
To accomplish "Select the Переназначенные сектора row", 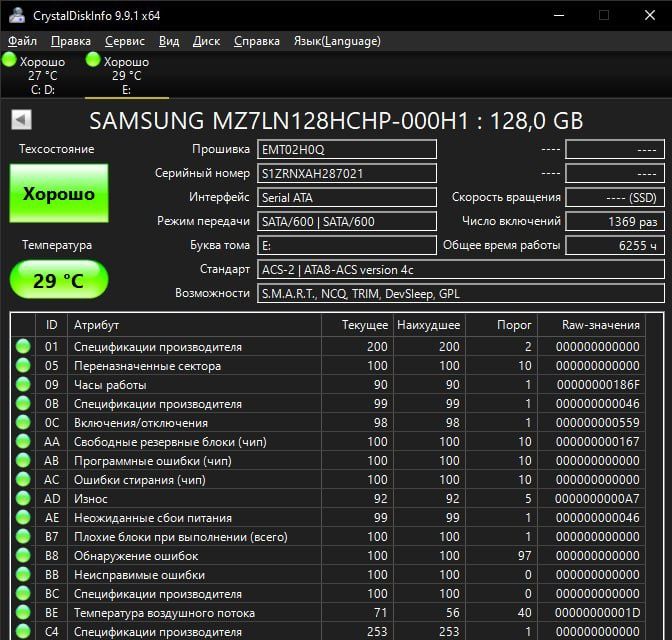I will pos(328,366).
